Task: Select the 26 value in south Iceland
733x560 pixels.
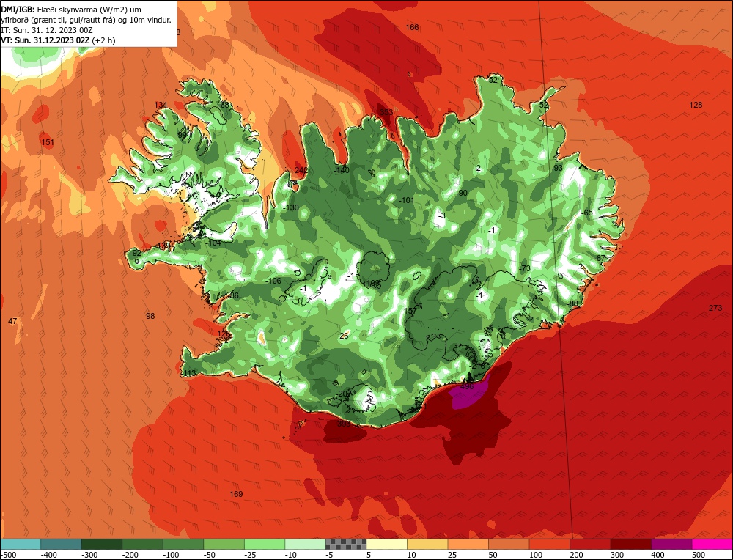Action: click(344, 336)
